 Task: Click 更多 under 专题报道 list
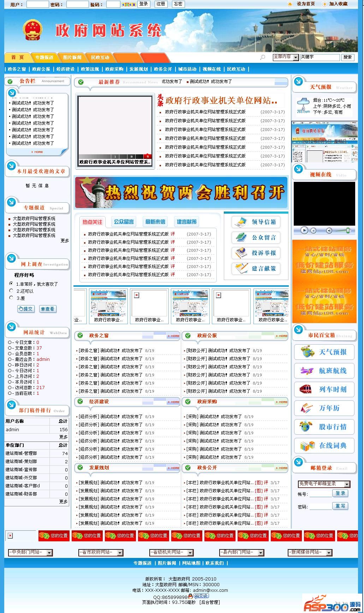(x=65, y=241)
